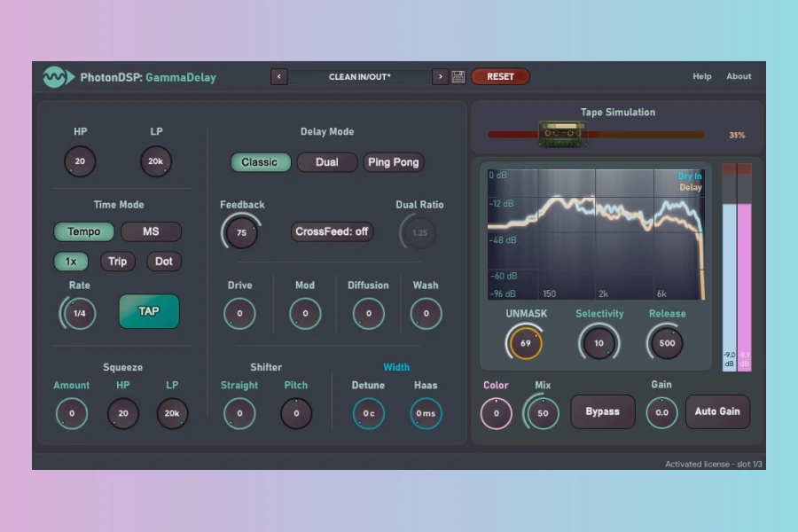The height and width of the screenshot is (532, 798).
Task: Click the tape cassette slider handle
Action: click(562, 134)
